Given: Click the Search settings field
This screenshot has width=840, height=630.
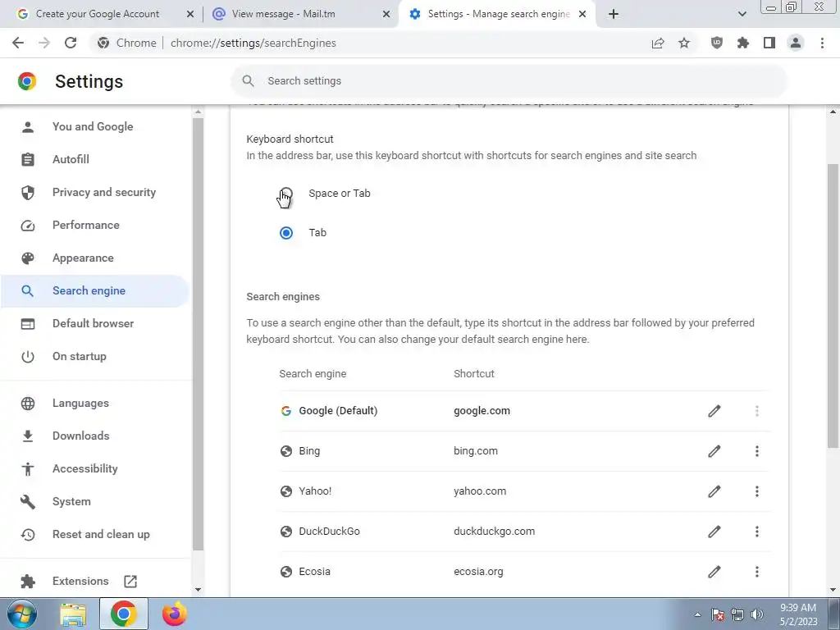Looking at the screenshot, I should click(x=509, y=81).
